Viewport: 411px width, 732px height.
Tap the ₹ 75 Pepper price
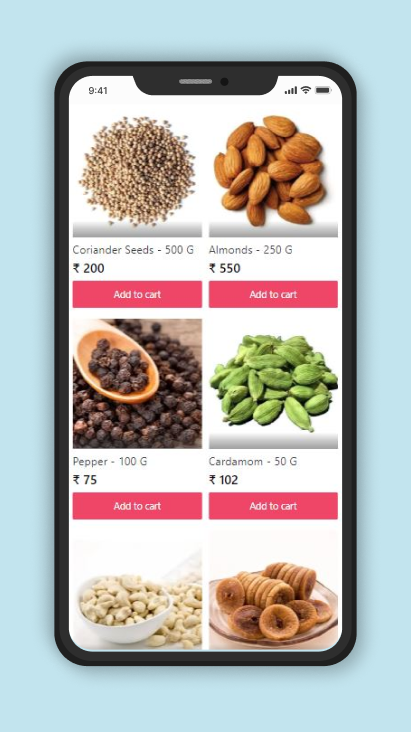pyautogui.click(x=85, y=480)
